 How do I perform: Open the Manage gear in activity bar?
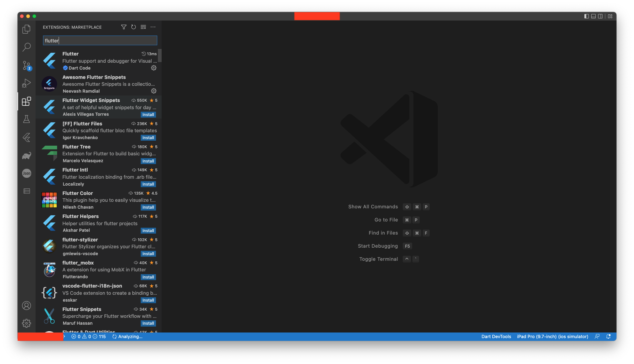point(27,323)
